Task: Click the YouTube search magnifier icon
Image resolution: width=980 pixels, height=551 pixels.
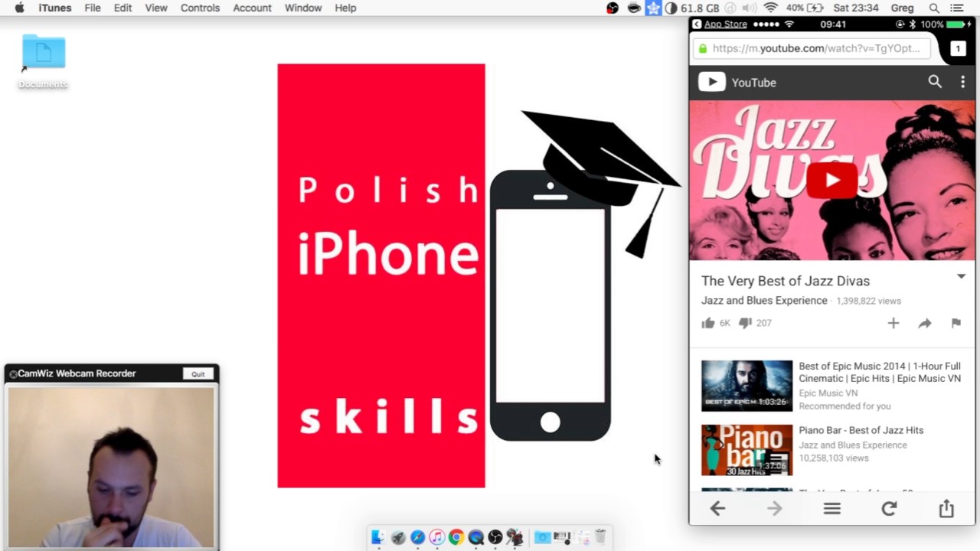Action: [935, 81]
